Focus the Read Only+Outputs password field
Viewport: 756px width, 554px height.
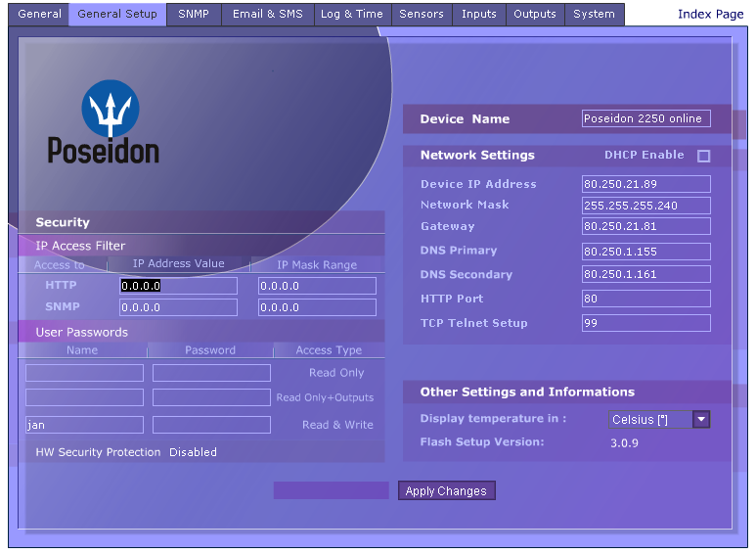click(x=211, y=397)
